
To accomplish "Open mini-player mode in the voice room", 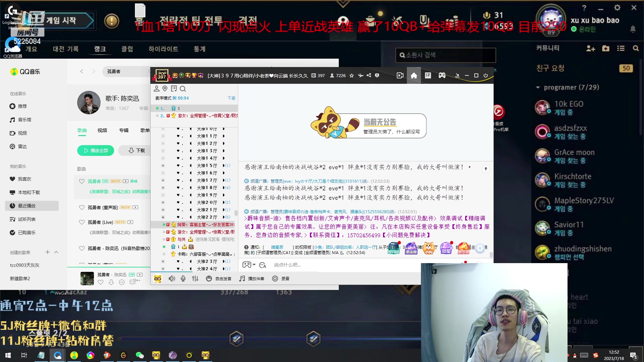I will 400,75.
